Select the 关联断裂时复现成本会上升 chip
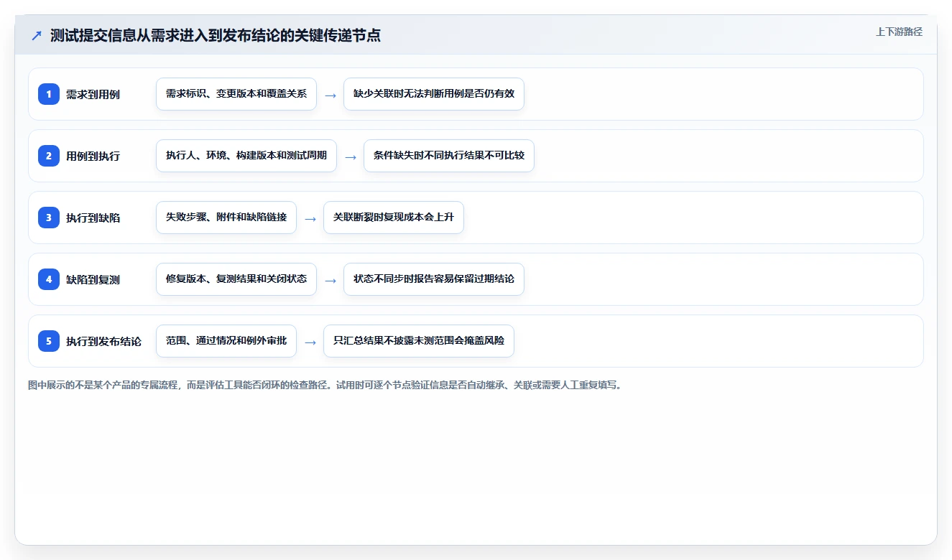The height and width of the screenshot is (560, 952). [394, 218]
